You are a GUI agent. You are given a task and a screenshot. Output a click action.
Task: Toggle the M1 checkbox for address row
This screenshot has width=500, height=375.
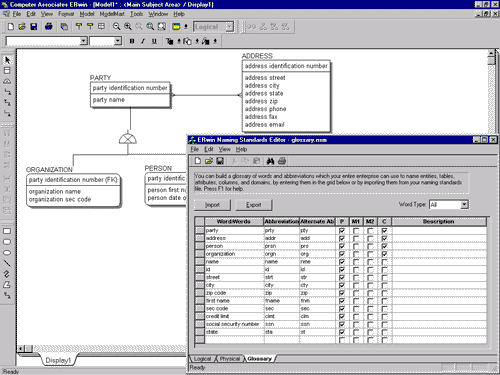[x=356, y=238]
